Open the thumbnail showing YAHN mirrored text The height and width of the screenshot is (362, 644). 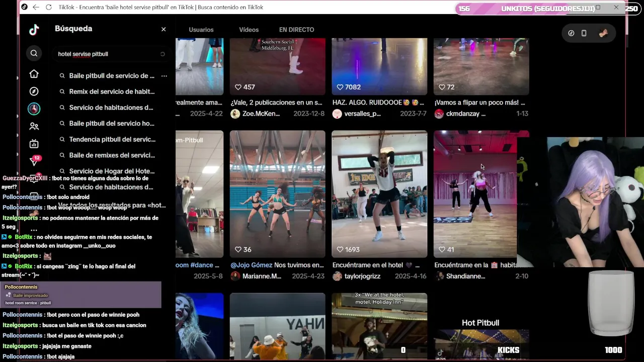[x=278, y=326]
